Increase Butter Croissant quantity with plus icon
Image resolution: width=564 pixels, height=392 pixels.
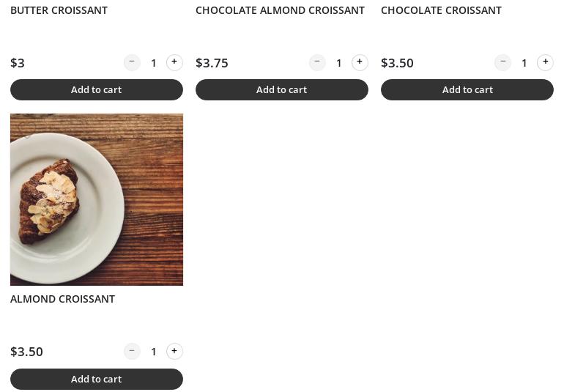click(174, 62)
